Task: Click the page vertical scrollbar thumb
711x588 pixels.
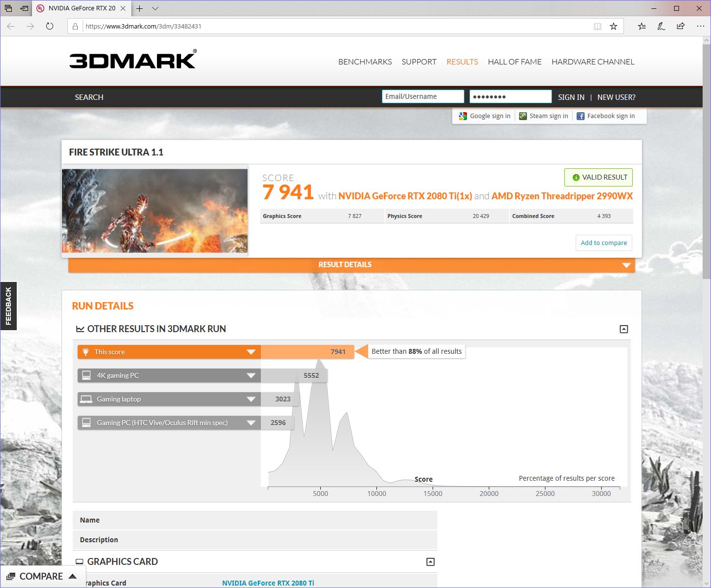Action: [706, 157]
